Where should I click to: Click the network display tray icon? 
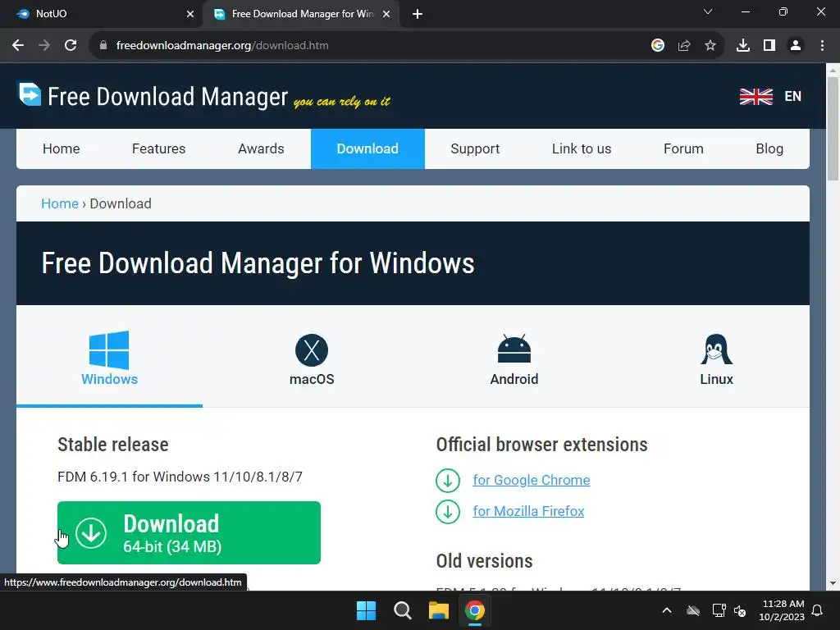[x=719, y=610]
